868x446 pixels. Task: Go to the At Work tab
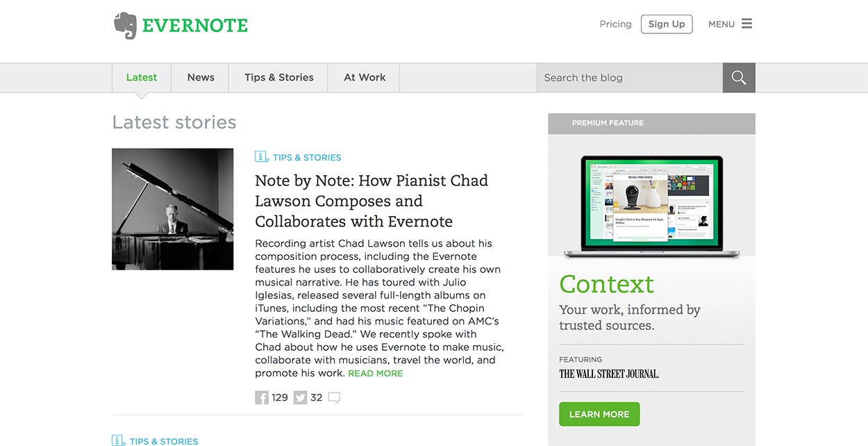[365, 78]
